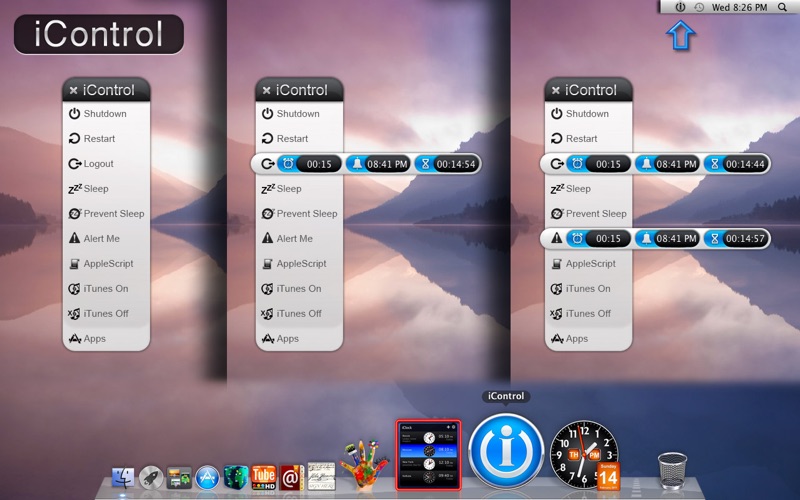Expand Apps in the middle iControl panel
The height and width of the screenshot is (500, 800).
(299, 339)
